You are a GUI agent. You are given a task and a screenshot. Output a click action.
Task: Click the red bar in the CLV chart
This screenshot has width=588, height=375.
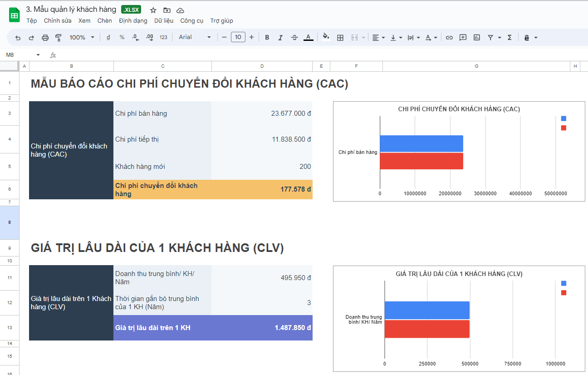coord(427,329)
